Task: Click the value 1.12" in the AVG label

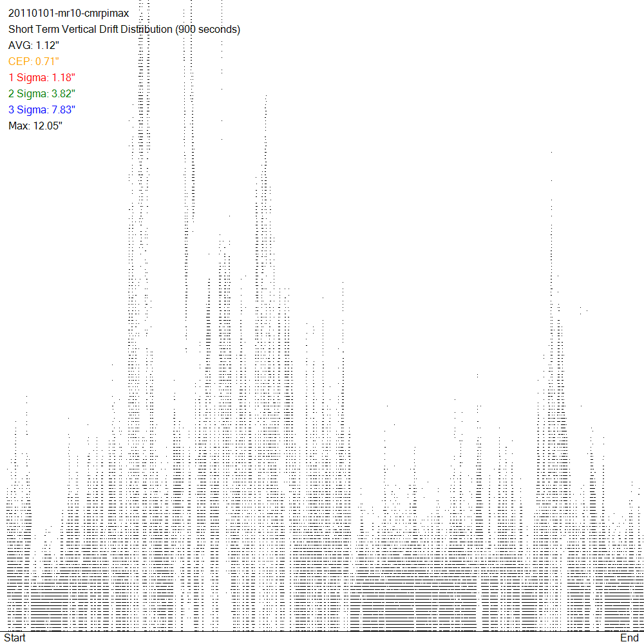Action: (47, 46)
